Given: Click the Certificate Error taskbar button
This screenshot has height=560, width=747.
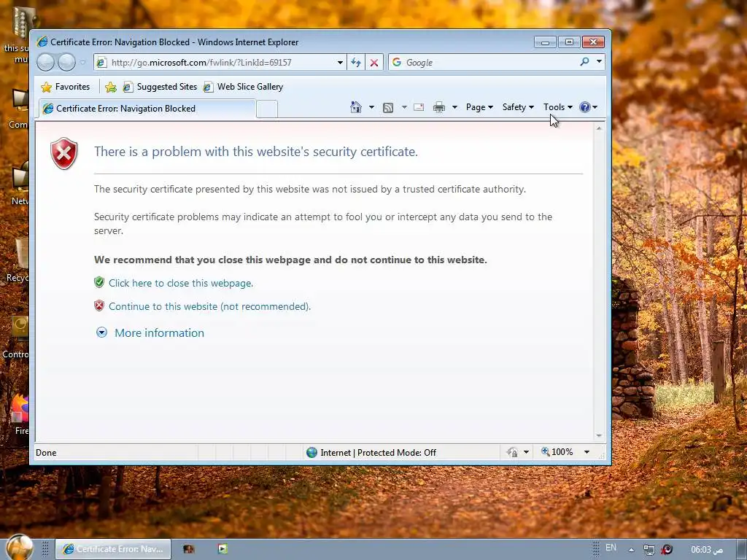Looking at the screenshot, I should [113, 549].
